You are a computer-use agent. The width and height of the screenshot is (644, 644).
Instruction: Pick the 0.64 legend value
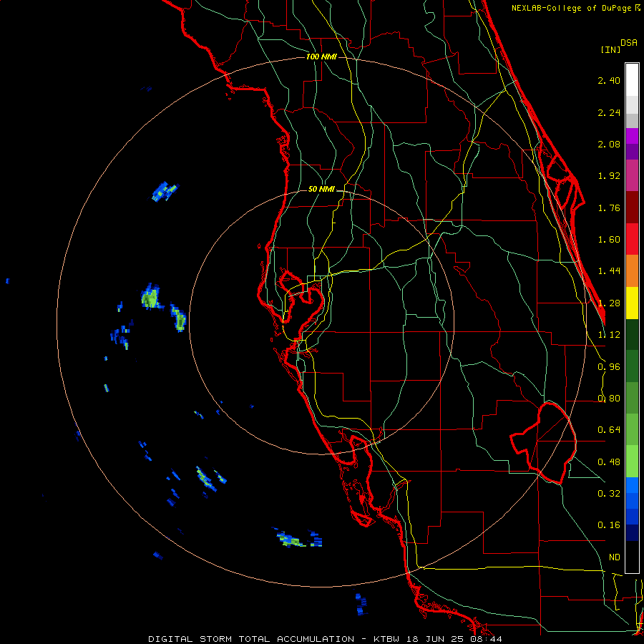609,430
